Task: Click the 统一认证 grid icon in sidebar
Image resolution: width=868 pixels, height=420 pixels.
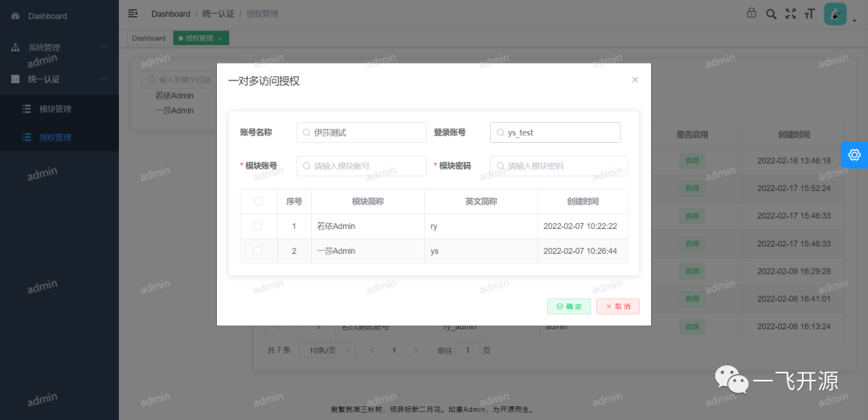Action: (15, 80)
